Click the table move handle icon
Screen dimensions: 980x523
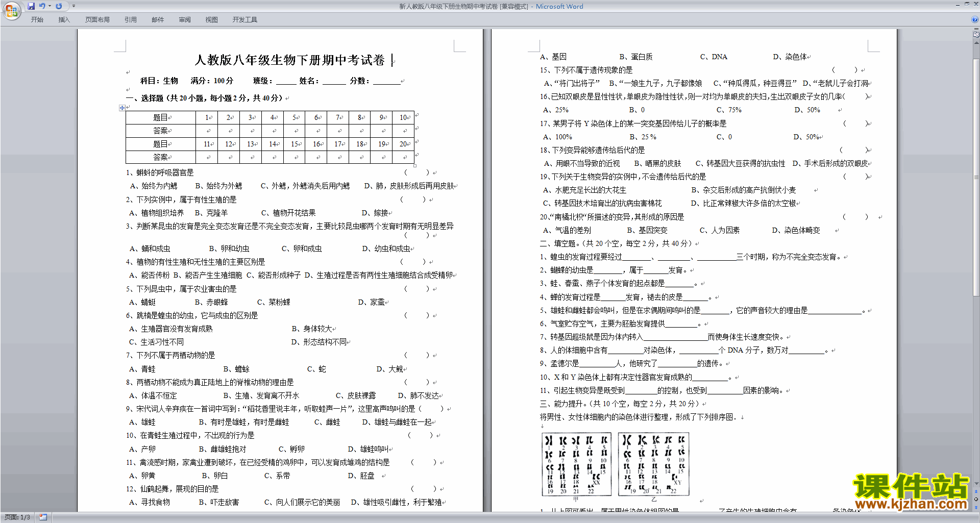coord(122,108)
